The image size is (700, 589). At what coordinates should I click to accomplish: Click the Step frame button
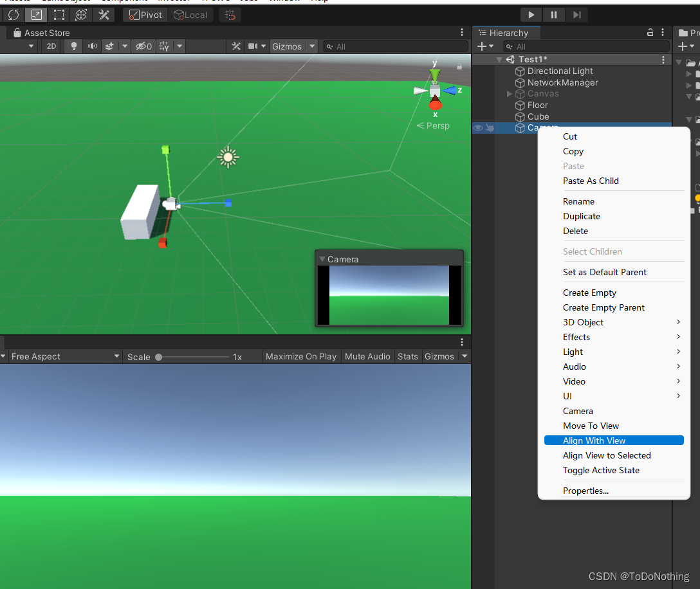coord(576,15)
